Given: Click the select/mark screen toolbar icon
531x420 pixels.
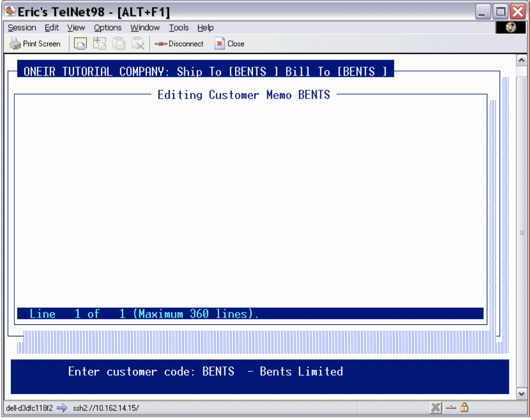Looking at the screenshot, I should 80,44.
